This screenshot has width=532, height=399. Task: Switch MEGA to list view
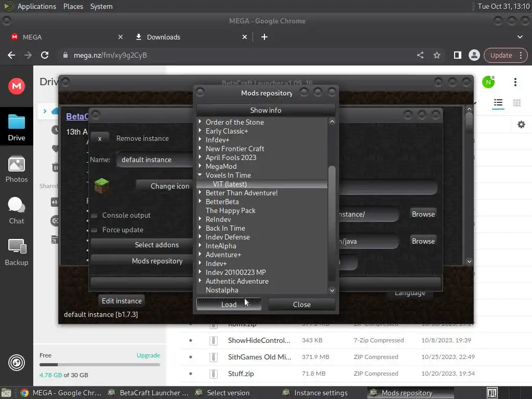(x=498, y=103)
